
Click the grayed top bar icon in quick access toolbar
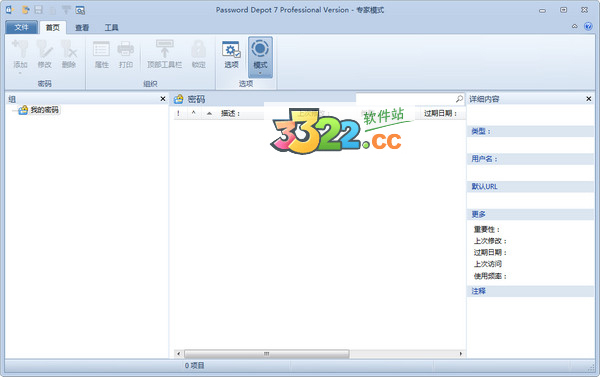coord(66,10)
